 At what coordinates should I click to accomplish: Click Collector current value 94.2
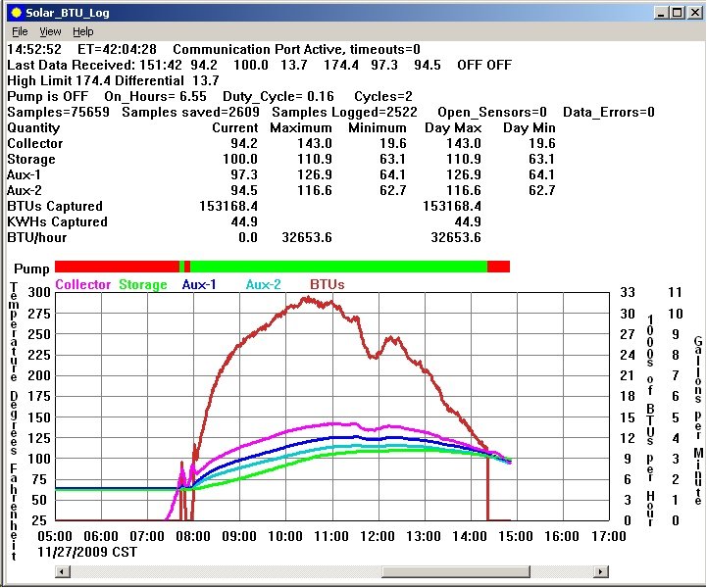click(x=244, y=143)
